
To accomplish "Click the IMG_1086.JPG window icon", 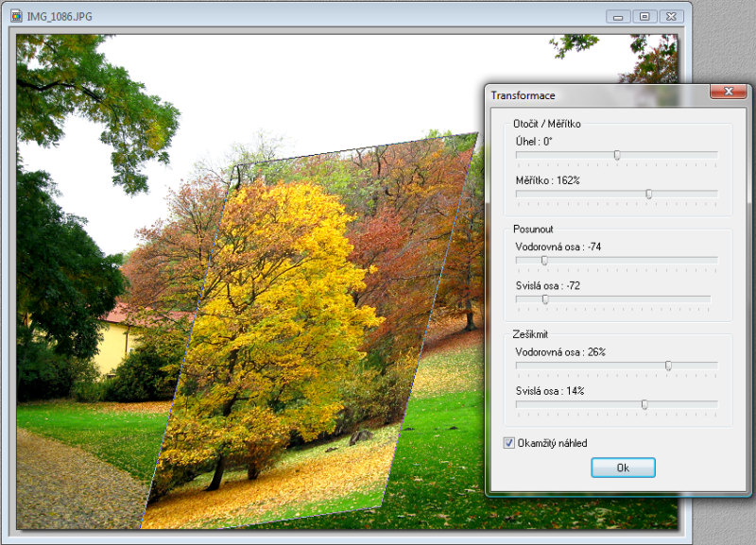I will click(16, 16).
